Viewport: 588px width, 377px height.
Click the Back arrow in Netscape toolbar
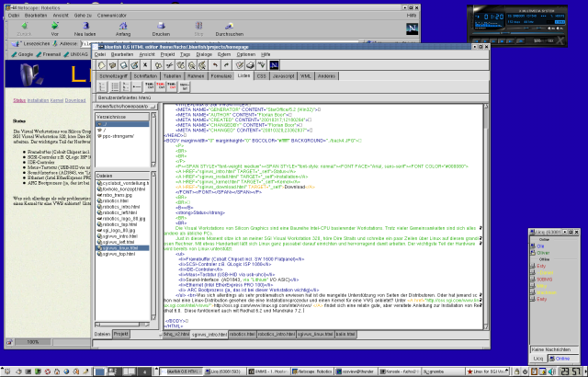point(24,29)
